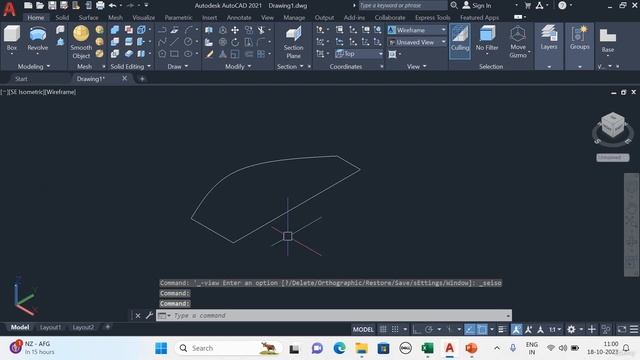The image size is (640, 360).
Task: Open Microsoft Edge from the taskbar
Action: (339, 348)
